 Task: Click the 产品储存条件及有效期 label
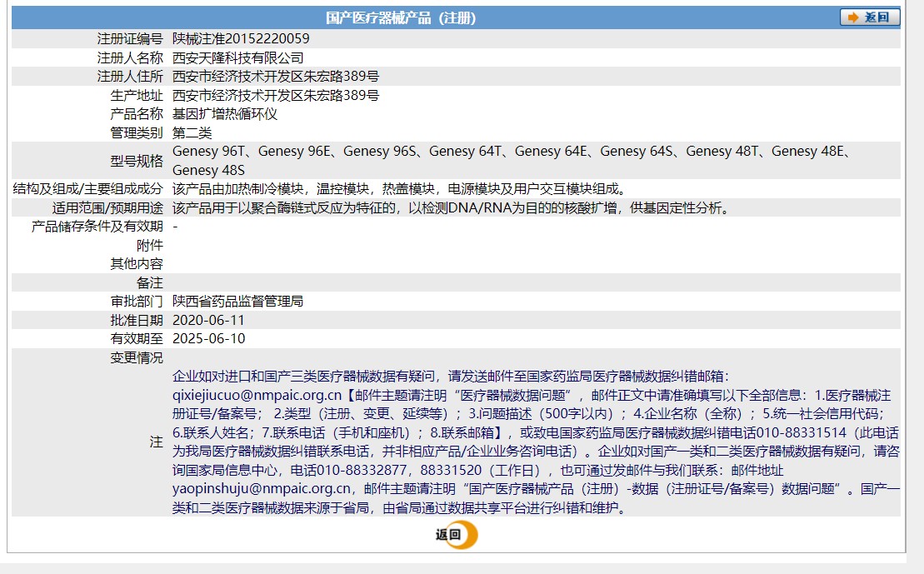[x=97, y=227]
